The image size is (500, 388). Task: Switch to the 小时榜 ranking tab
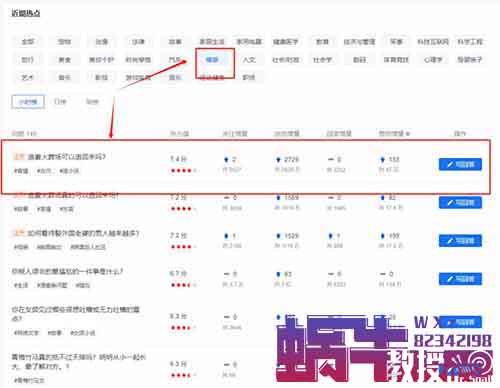pos(28,102)
